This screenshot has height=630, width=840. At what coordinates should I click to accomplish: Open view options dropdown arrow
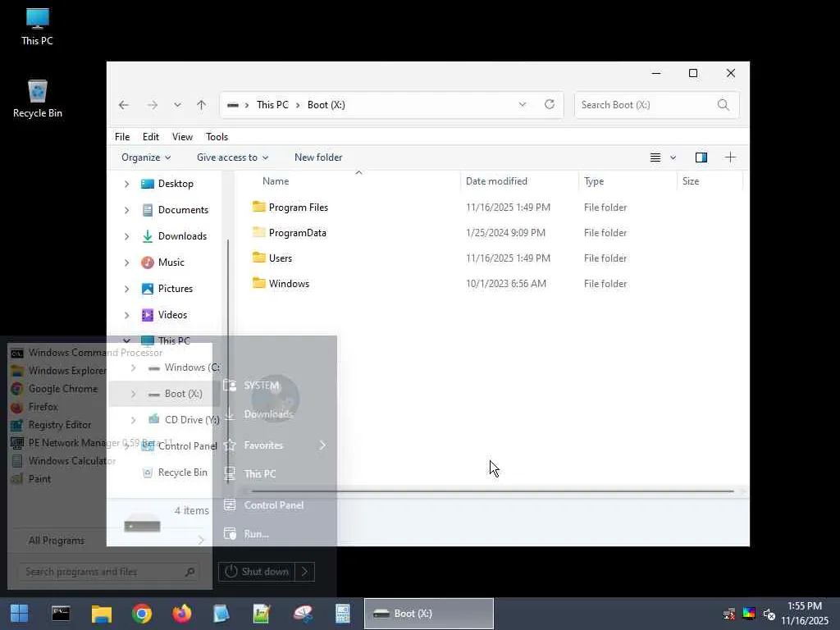coord(673,157)
